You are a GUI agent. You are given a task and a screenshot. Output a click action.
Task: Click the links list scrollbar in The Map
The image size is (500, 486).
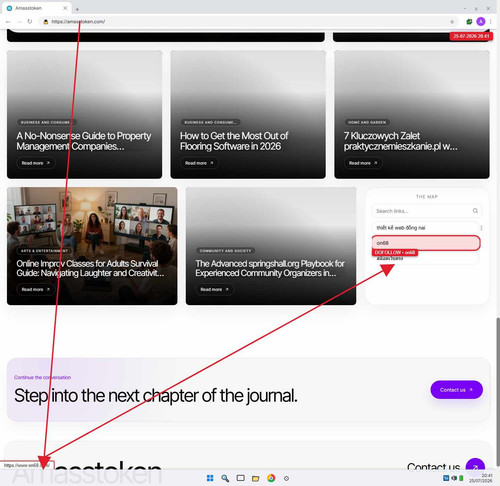click(x=481, y=228)
